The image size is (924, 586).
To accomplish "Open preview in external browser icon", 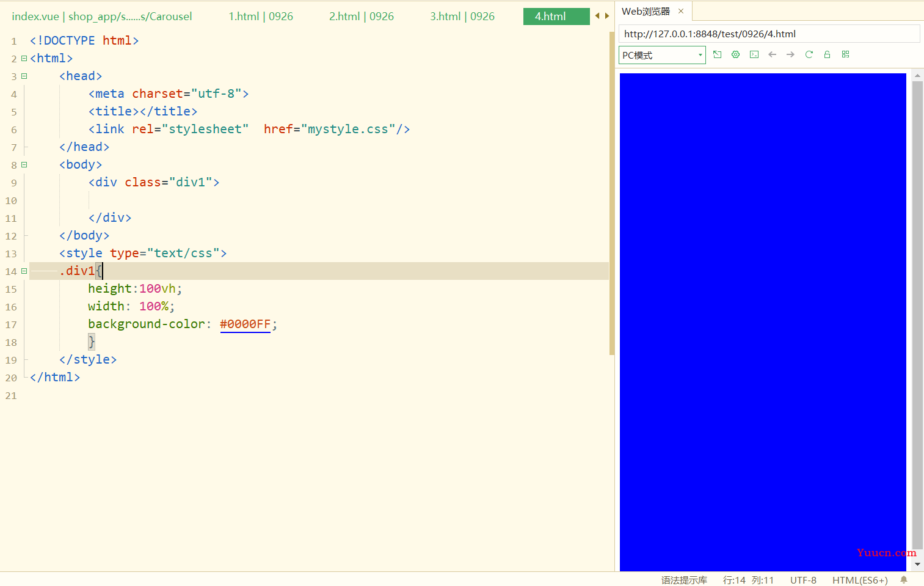I will [718, 54].
